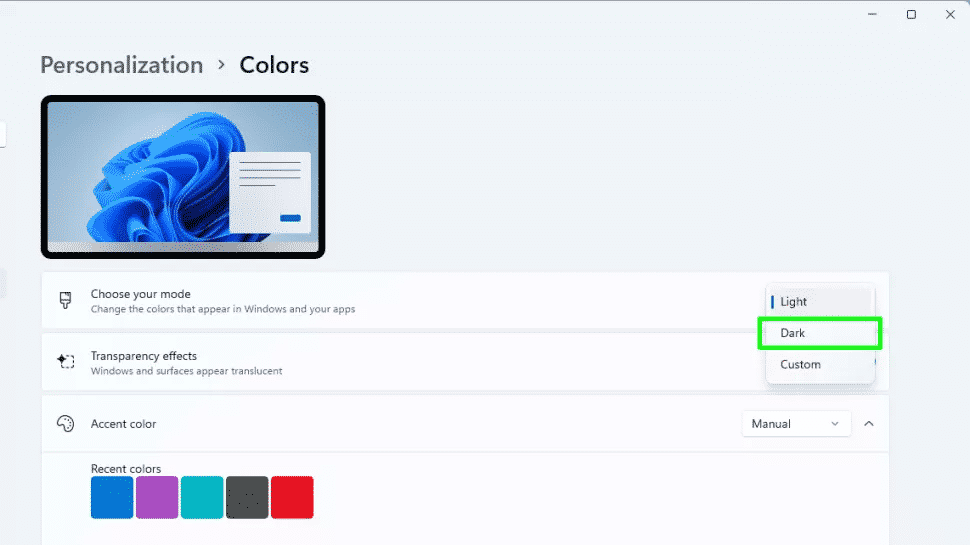The width and height of the screenshot is (970, 545).
Task: Open the Manual accent color dropdown
Action: coord(796,424)
